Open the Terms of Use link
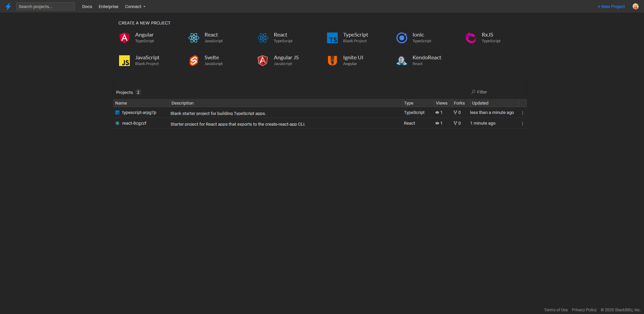This screenshot has width=644, height=314. pyautogui.click(x=556, y=310)
